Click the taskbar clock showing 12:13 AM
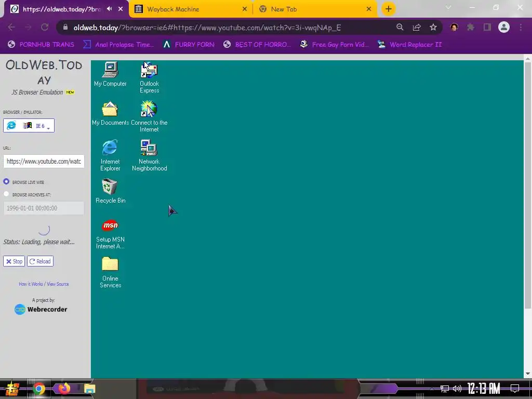532x399 pixels. click(x=484, y=389)
